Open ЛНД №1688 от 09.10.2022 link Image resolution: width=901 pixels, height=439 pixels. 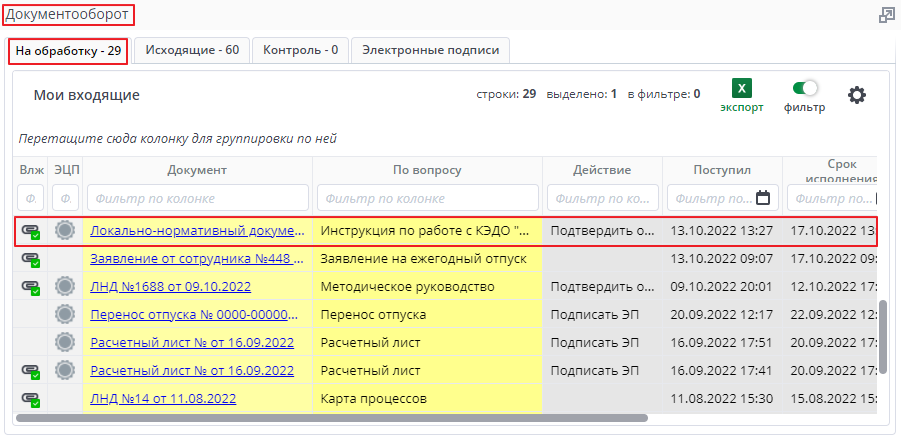[x=170, y=287]
